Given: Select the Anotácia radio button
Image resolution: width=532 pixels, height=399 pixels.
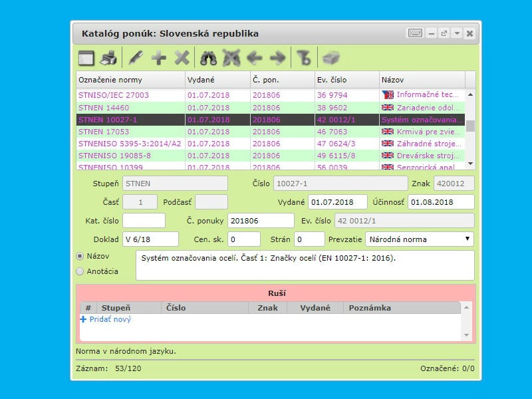Looking at the screenshot, I should point(80,271).
